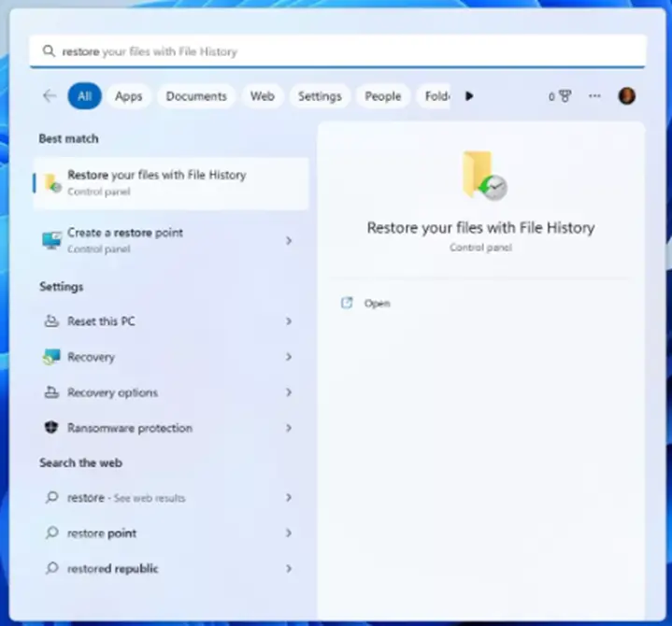Click the Recovery settings result text
Screen dimensions: 672x626
click(x=91, y=357)
